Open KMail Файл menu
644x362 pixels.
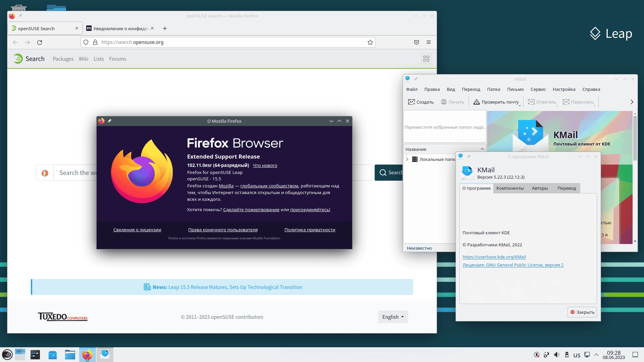coord(412,89)
